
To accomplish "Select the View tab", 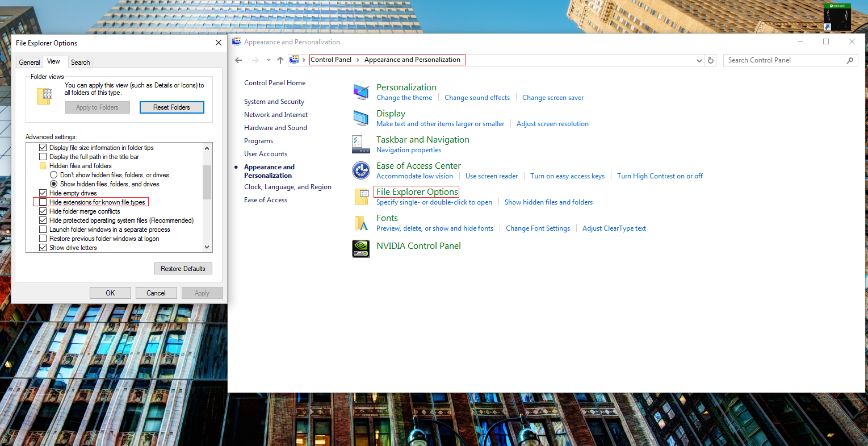I will coord(53,61).
